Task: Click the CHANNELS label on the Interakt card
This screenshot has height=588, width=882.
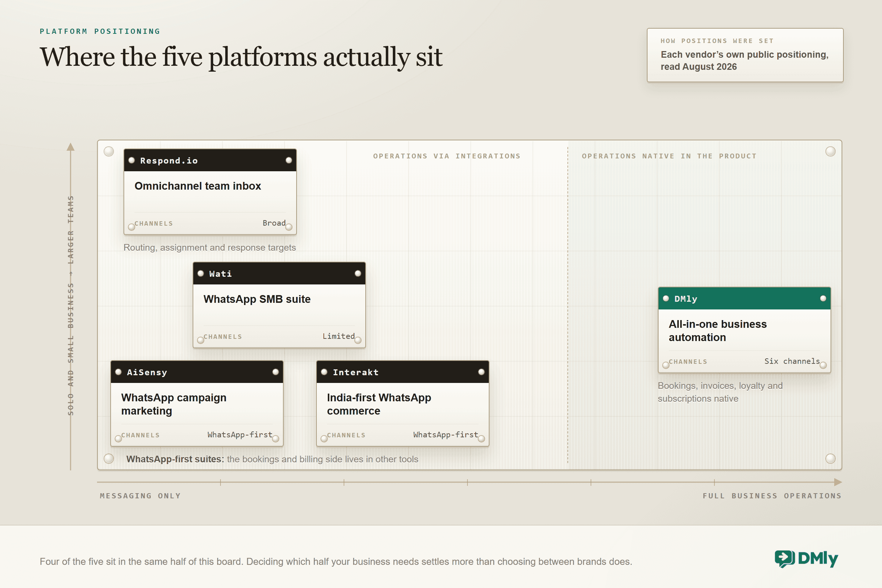Action: (x=346, y=435)
